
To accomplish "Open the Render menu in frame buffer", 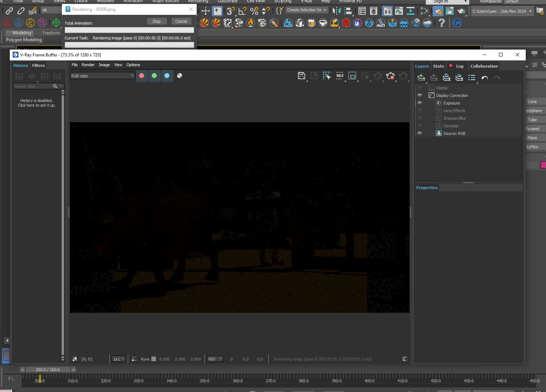I will point(88,65).
